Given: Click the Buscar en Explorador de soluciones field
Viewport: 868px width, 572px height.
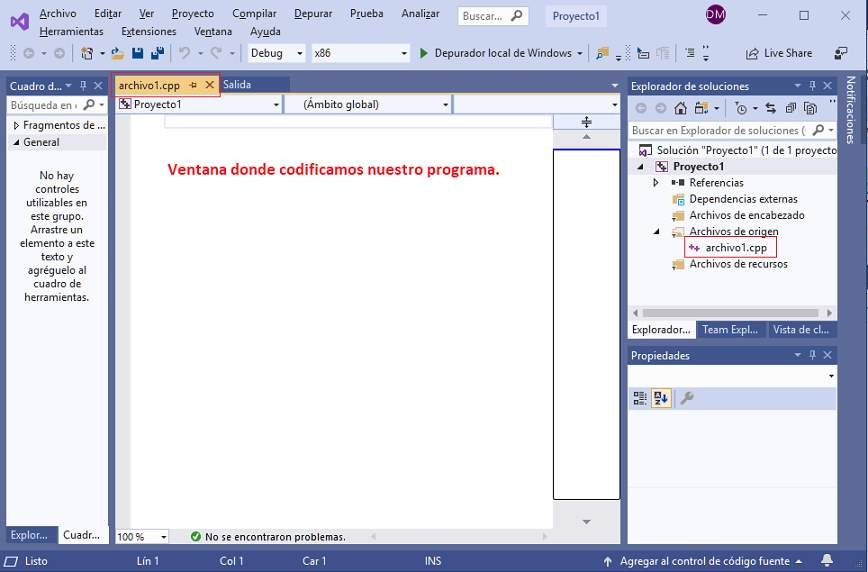Looking at the screenshot, I should 718,130.
